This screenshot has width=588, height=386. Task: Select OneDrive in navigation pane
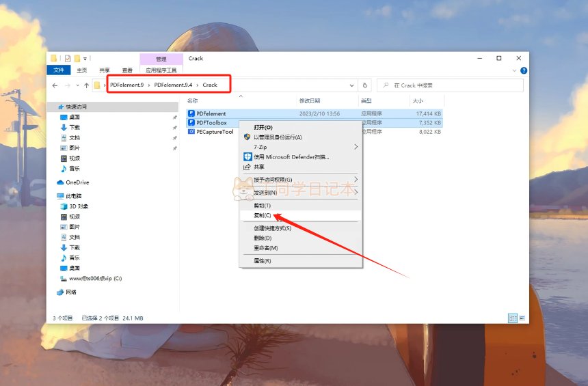click(x=77, y=182)
